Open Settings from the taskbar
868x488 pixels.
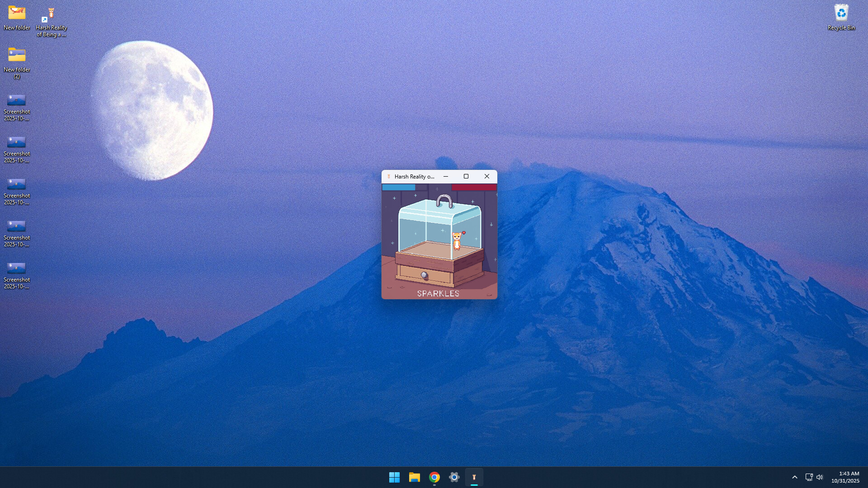[x=454, y=477]
